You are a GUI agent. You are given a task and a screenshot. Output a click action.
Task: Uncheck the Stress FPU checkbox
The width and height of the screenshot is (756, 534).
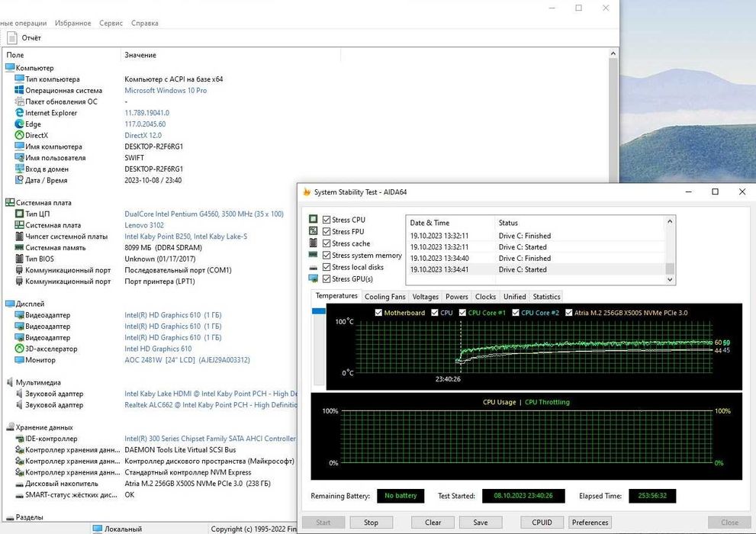click(327, 232)
